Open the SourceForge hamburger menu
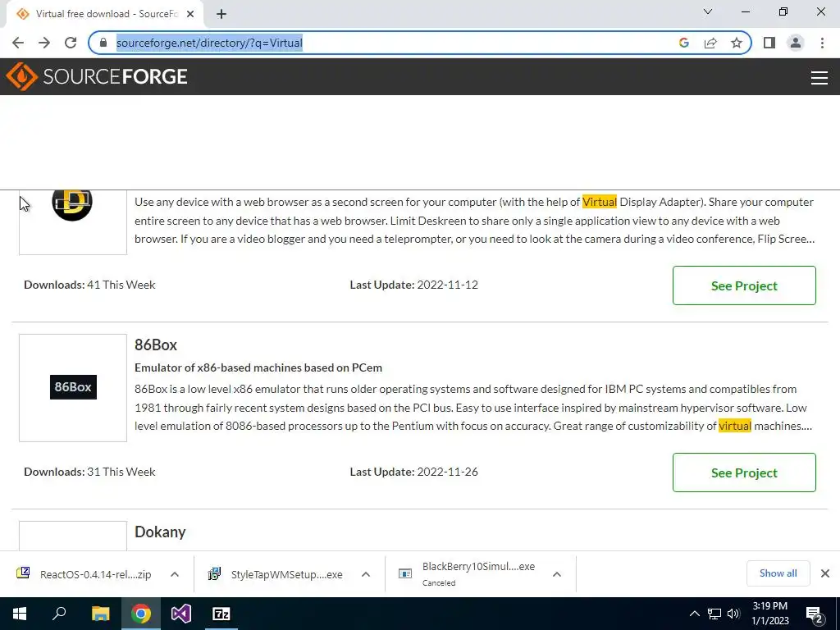840x630 pixels. (819, 78)
